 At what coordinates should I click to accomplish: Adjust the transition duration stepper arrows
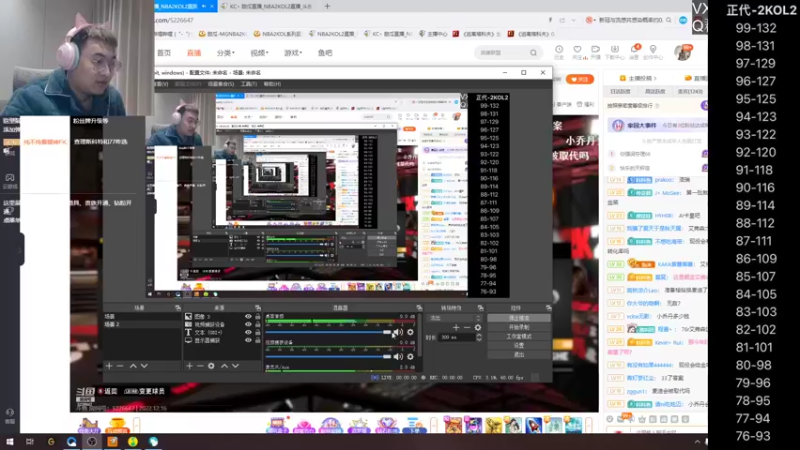point(479,337)
